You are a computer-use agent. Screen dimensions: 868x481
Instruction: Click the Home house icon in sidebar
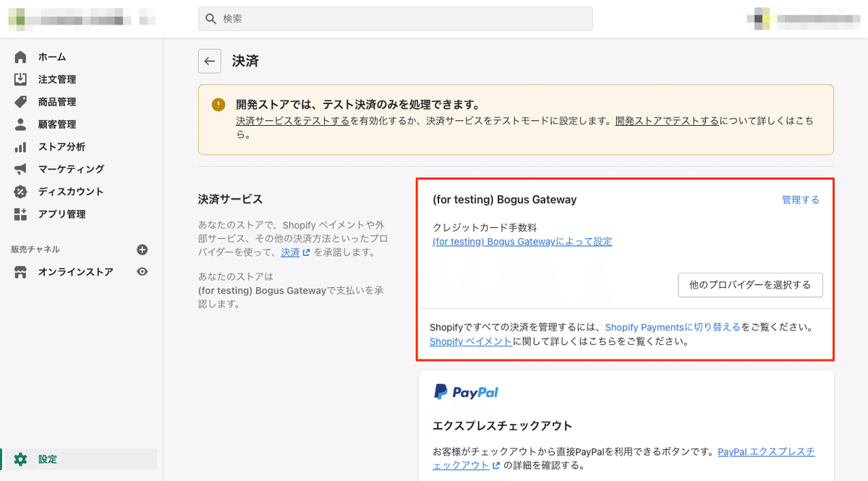20,57
